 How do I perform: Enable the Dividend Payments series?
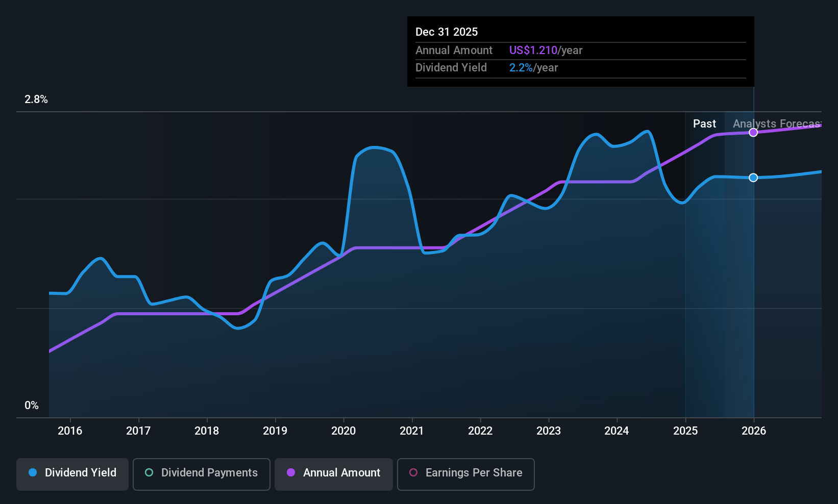click(201, 474)
